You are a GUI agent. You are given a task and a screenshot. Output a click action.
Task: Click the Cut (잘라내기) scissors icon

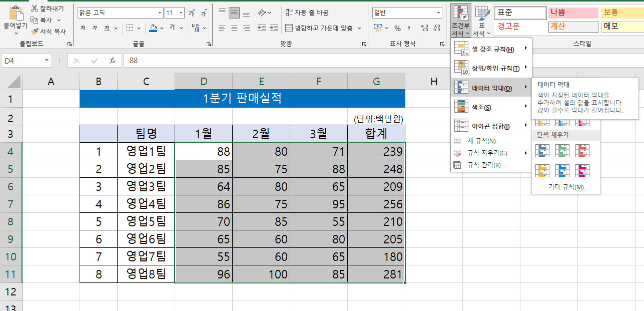(x=35, y=9)
